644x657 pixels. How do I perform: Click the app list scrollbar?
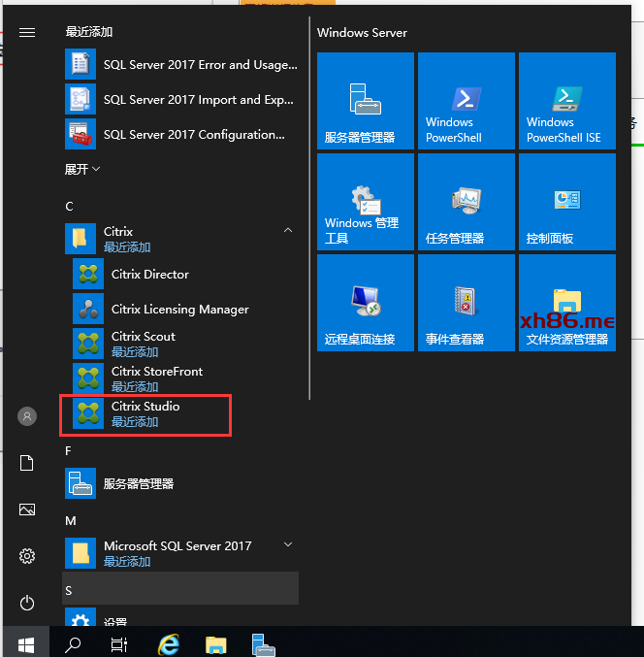[309, 209]
